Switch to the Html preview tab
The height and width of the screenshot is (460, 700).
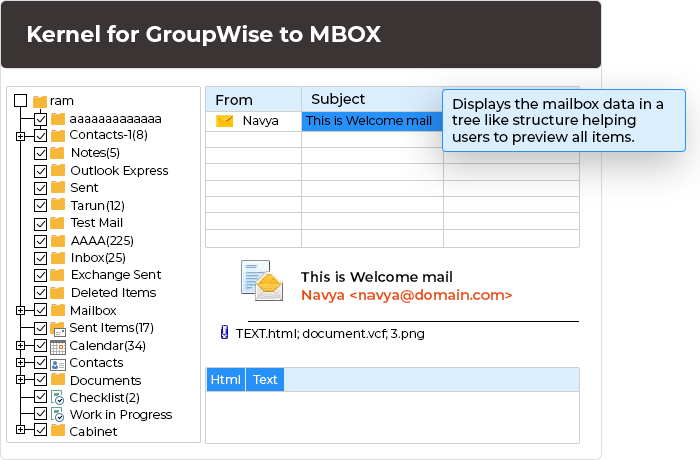point(225,380)
